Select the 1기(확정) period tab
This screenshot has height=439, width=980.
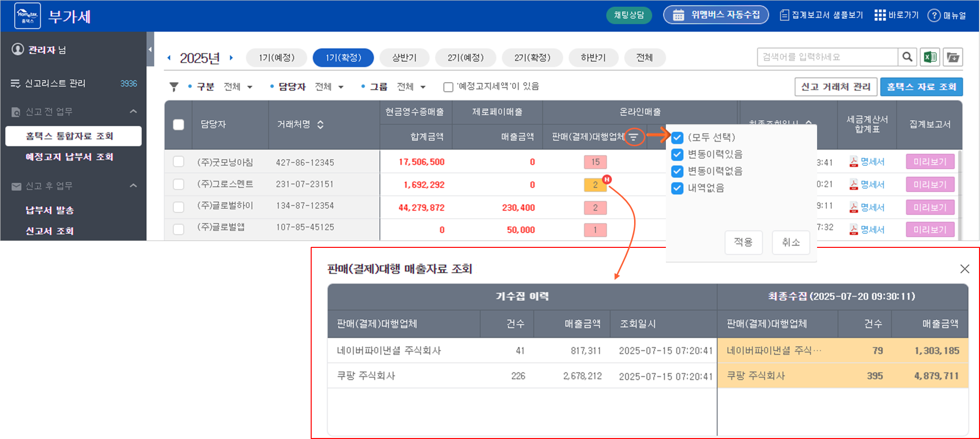343,58
